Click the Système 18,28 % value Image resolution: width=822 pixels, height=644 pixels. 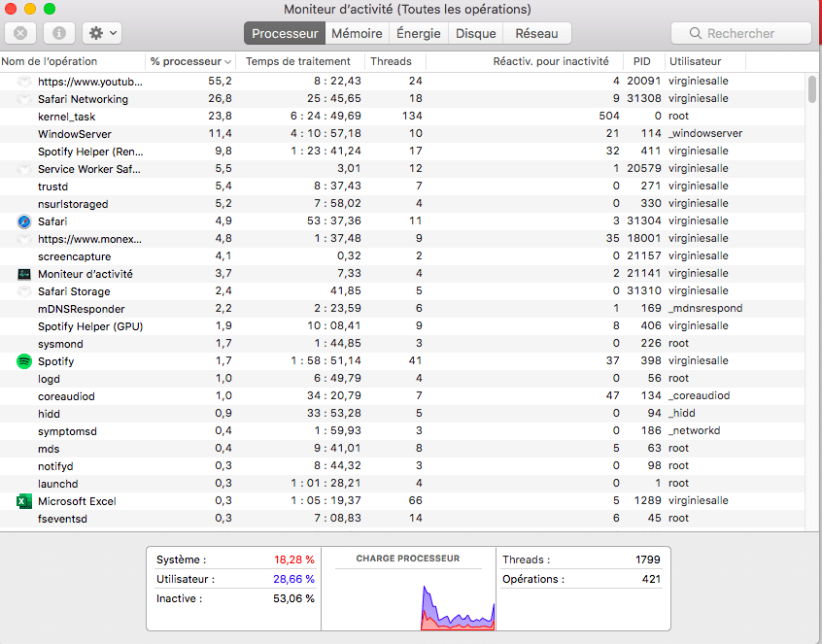(x=293, y=559)
